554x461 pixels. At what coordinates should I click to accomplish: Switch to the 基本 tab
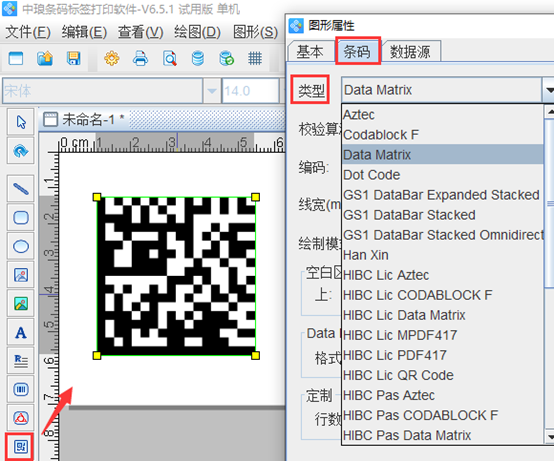310,52
